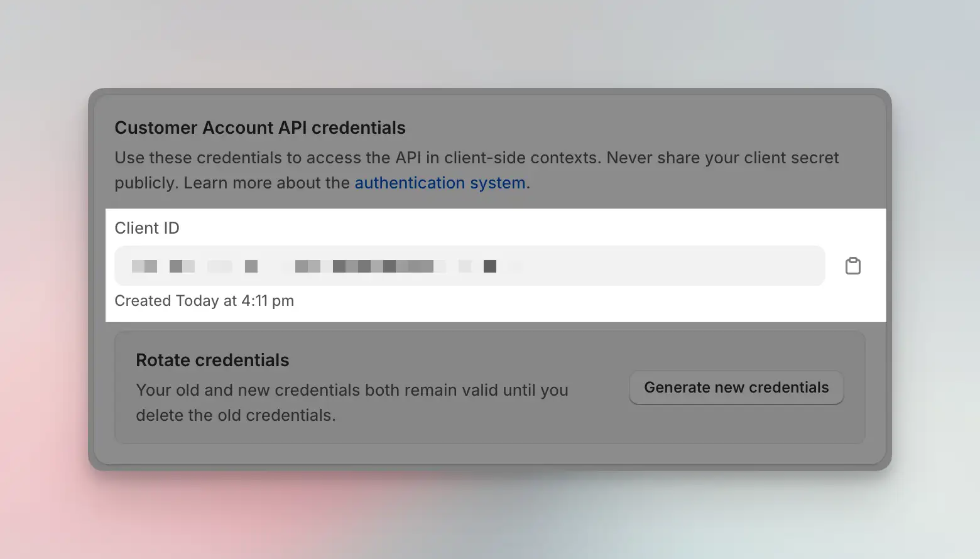Copy the Client ID with clipboard icon
Image resolution: width=980 pixels, height=559 pixels.
click(852, 266)
